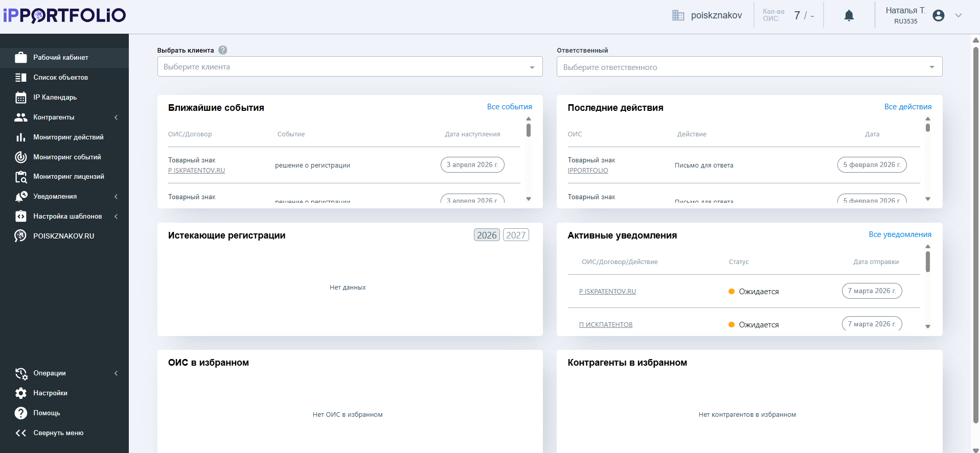Expand the Контрагенты submenu
Image resolution: width=980 pixels, height=453 pixels.
116,117
